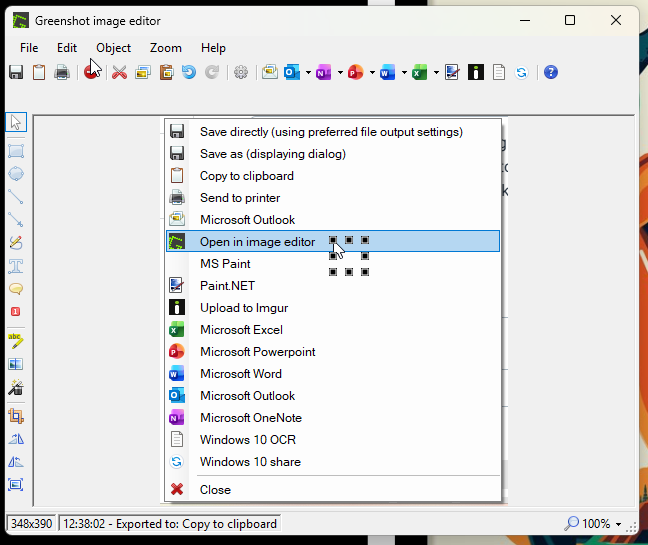
Task: Open the Edit menu
Action: (67, 48)
